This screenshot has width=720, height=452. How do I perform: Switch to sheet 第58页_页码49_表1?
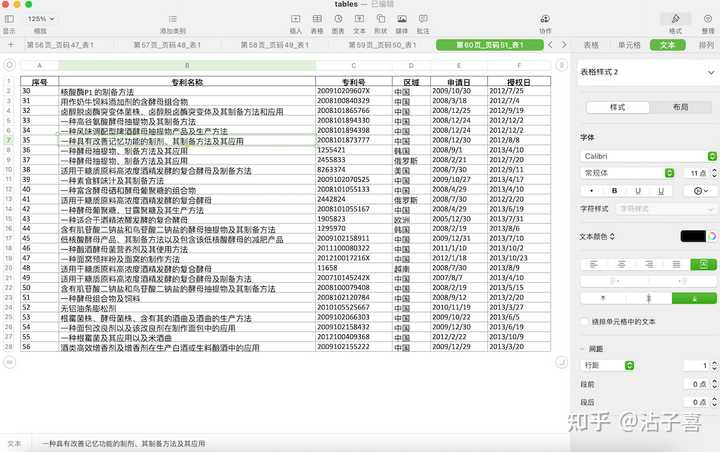click(x=275, y=45)
